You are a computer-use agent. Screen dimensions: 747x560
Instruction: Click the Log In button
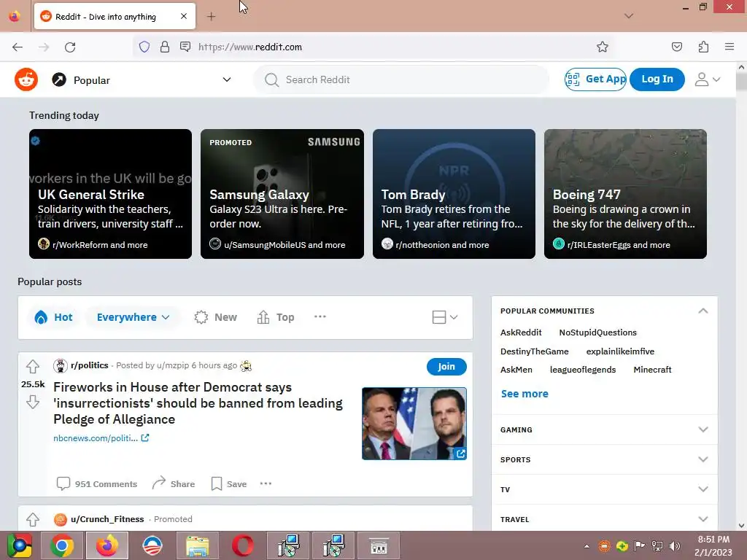(x=657, y=79)
